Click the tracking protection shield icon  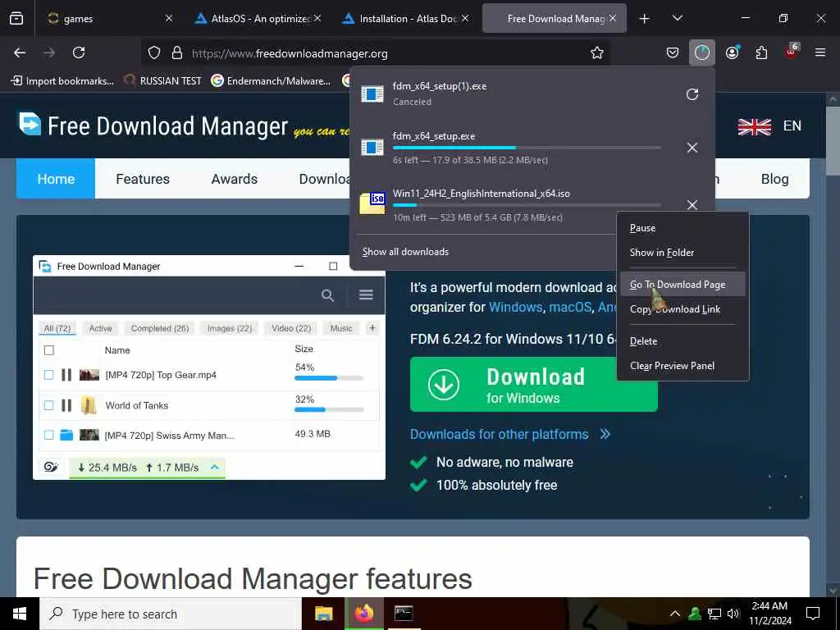154,53
